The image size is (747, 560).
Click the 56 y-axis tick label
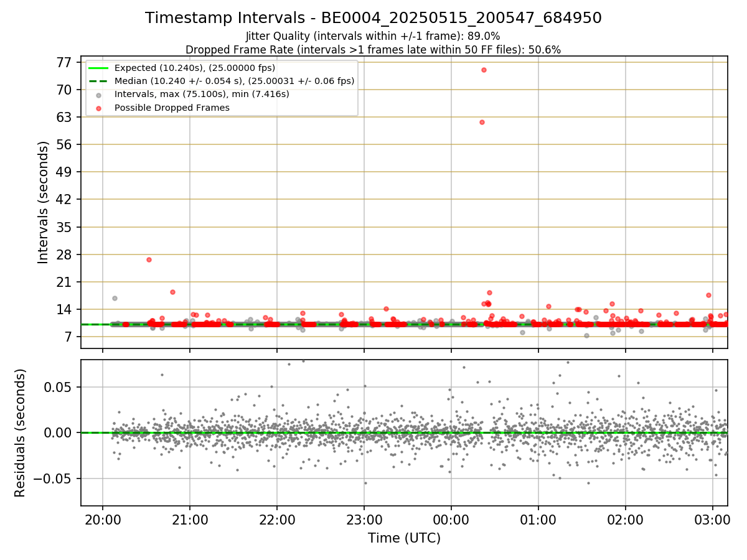(x=64, y=144)
